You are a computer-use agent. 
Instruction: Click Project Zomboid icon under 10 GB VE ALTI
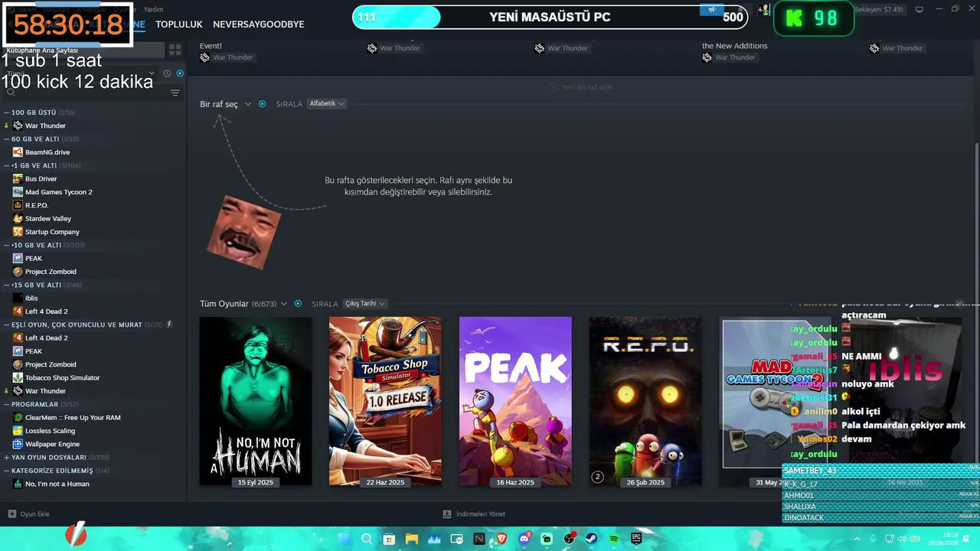(18, 272)
